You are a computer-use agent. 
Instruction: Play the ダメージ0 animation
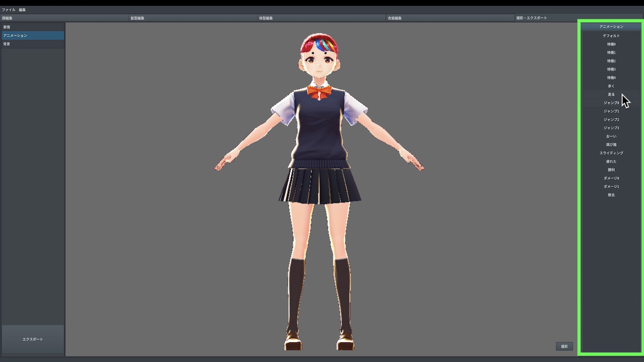pos(611,178)
